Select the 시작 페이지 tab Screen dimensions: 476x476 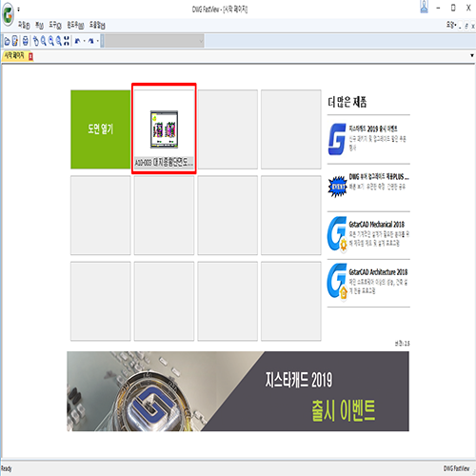tap(14, 56)
